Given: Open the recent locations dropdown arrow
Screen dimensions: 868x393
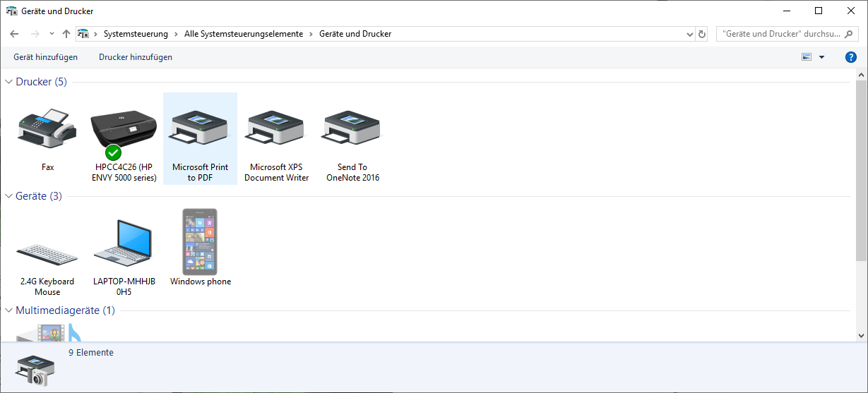Looking at the screenshot, I should pos(52,34).
